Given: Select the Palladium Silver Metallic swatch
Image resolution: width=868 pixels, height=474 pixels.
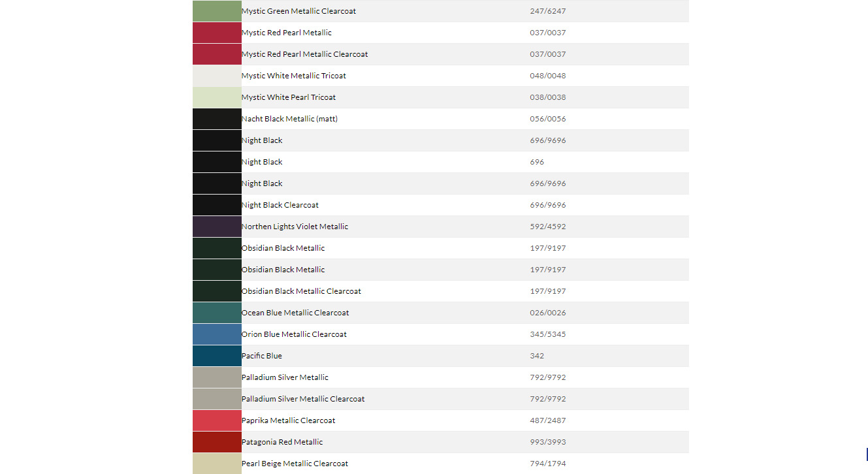Looking at the screenshot, I should 217,377.
